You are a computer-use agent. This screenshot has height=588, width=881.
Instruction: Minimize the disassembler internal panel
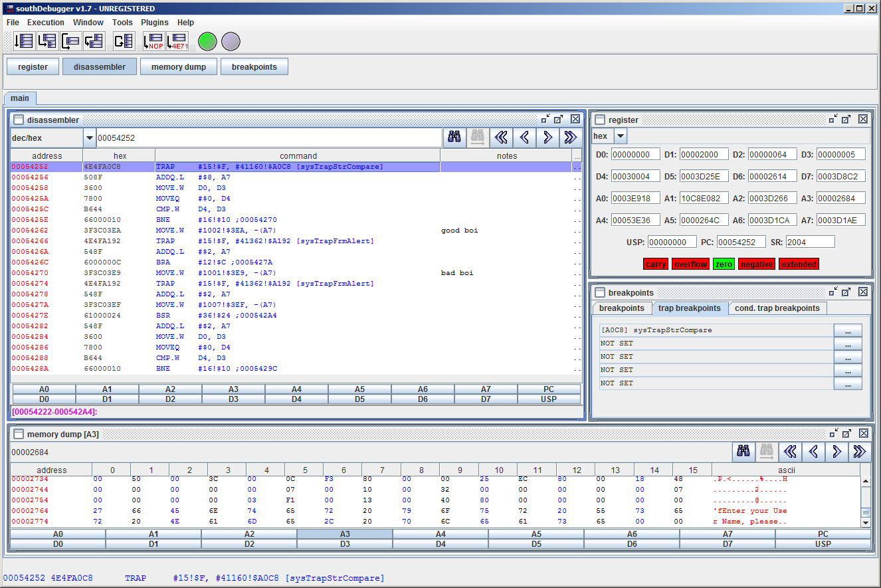545,119
